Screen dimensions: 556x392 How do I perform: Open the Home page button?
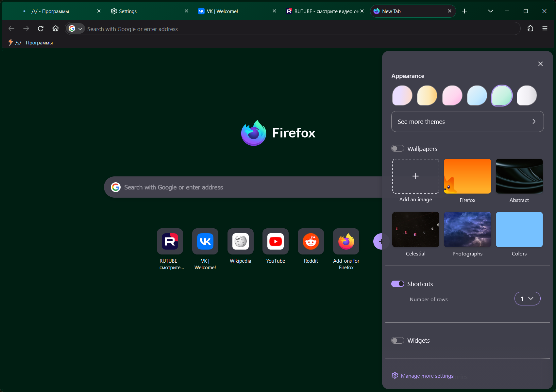[56, 29]
